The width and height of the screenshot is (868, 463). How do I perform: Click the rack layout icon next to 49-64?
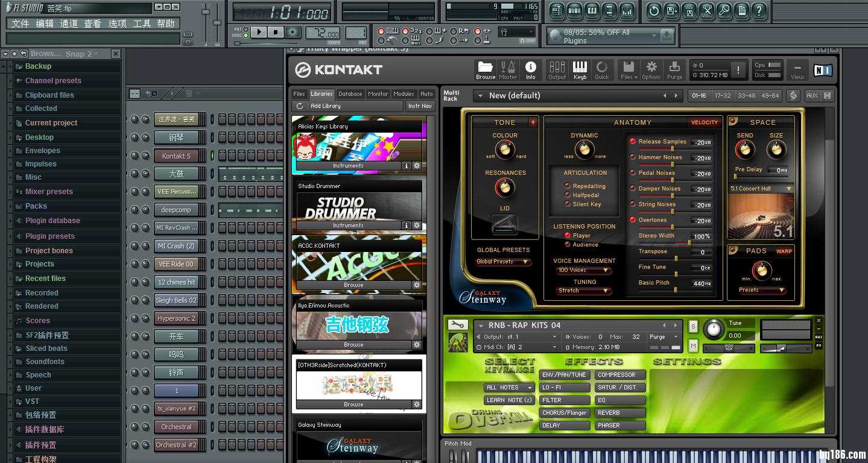[x=793, y=96]
